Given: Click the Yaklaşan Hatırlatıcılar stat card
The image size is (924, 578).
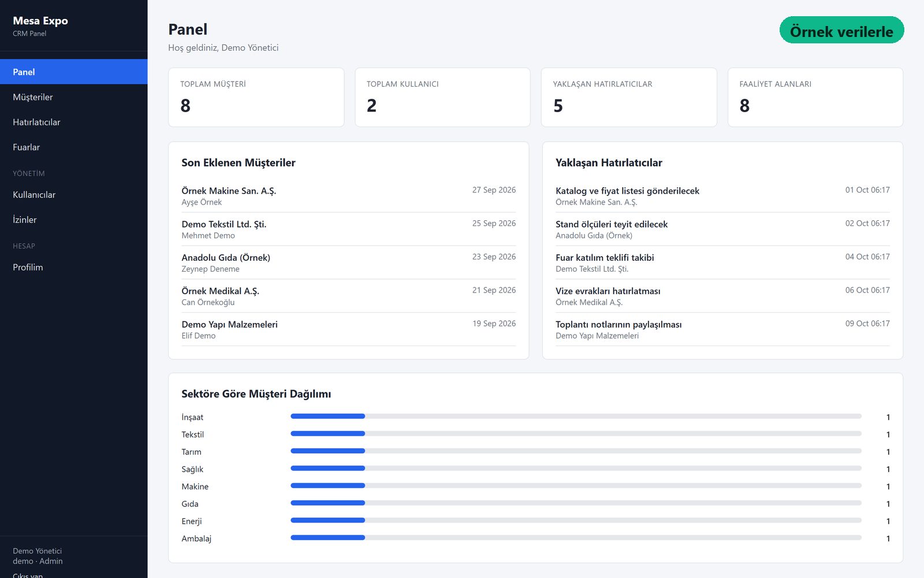Looking at the screenshot, I should pyautogui.click(x=629, y=97).
